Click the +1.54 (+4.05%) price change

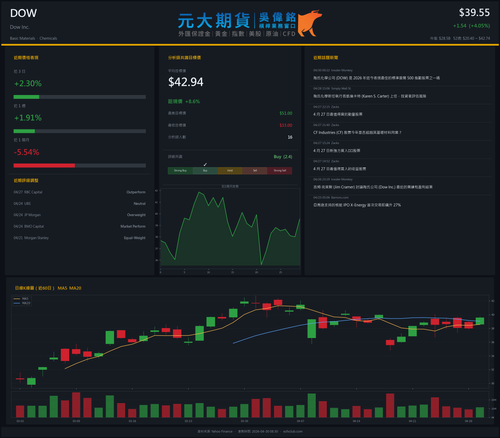point(471,26)
